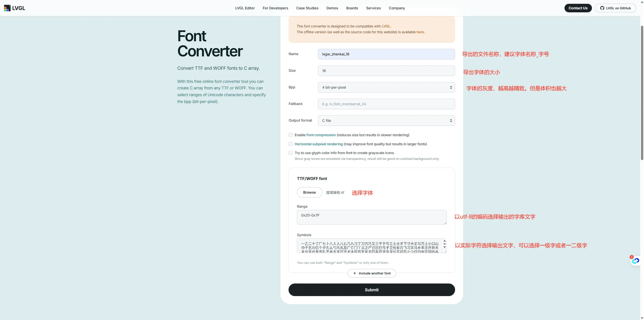Image resolution: width=644 pixels, height=320 pixels.
Task: Open For Developers menu
Action: [x=275, y=8]
